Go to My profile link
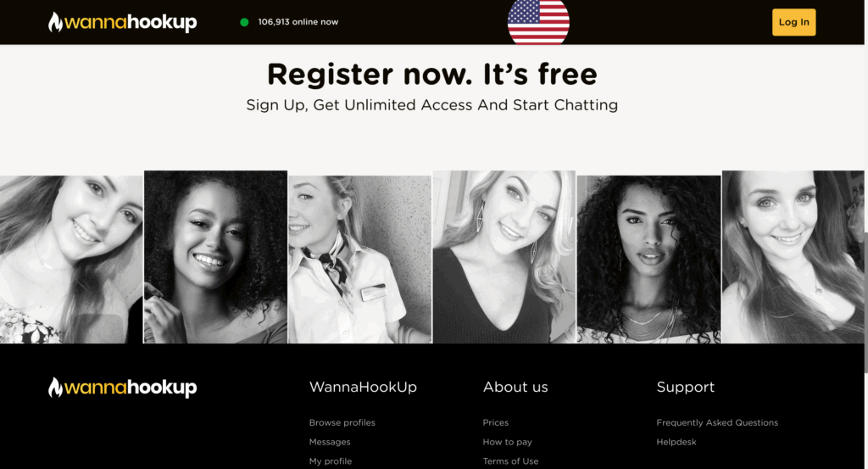Screen dimensions: 868x469 (x=331, y=461)
